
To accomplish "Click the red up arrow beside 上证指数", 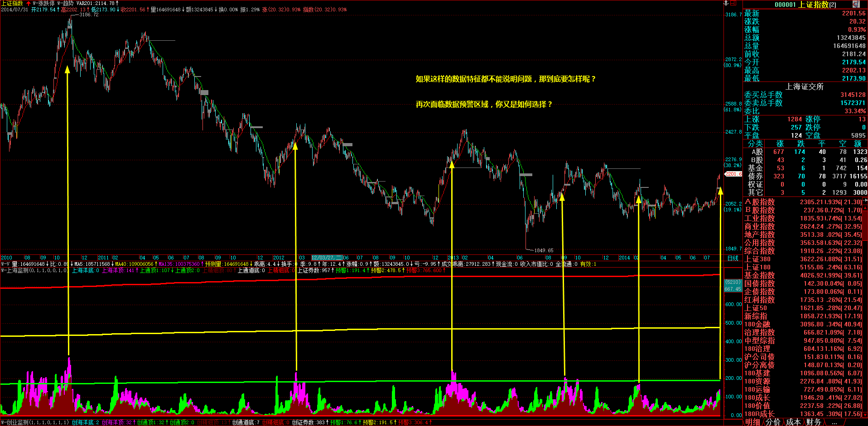I will [x=29, y=3].
